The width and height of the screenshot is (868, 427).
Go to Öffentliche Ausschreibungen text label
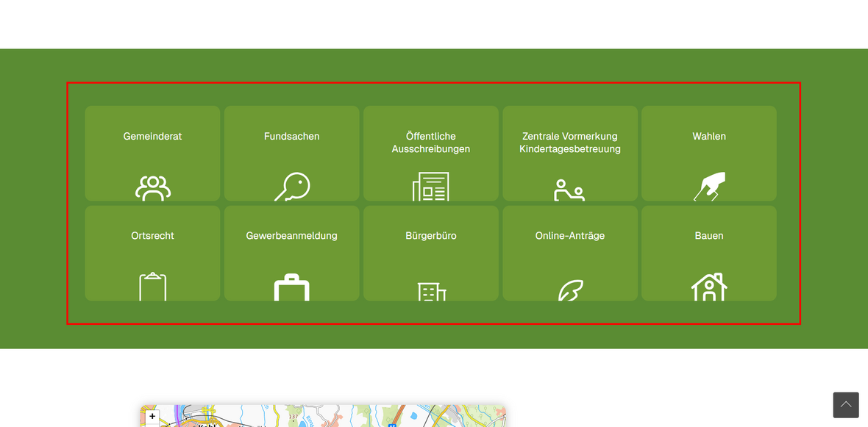[x=430, y=143]
